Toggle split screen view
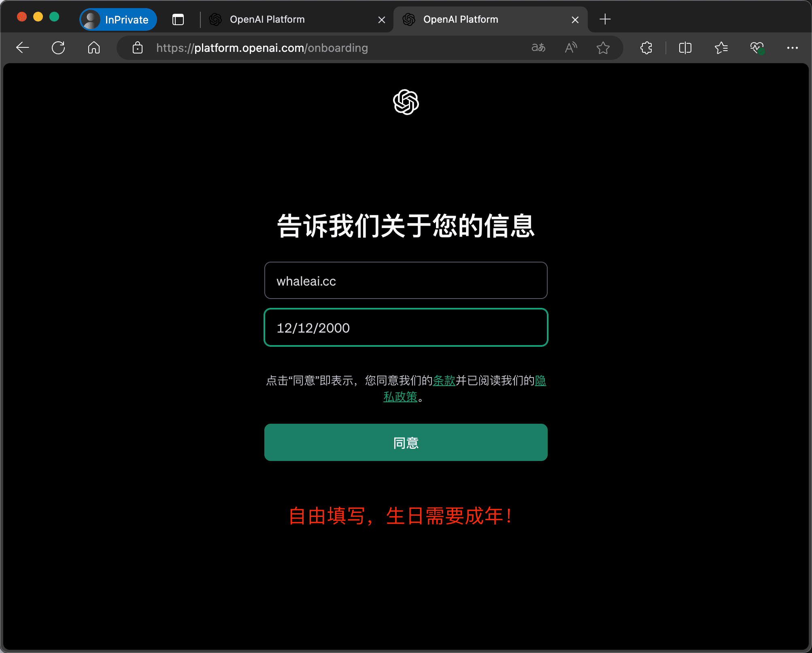This screenshot has height=653, width=812. coord(685,48)
